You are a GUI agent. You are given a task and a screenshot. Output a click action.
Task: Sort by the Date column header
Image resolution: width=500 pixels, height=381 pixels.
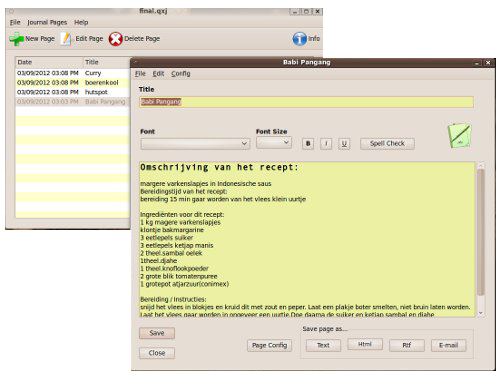(49, 62)
